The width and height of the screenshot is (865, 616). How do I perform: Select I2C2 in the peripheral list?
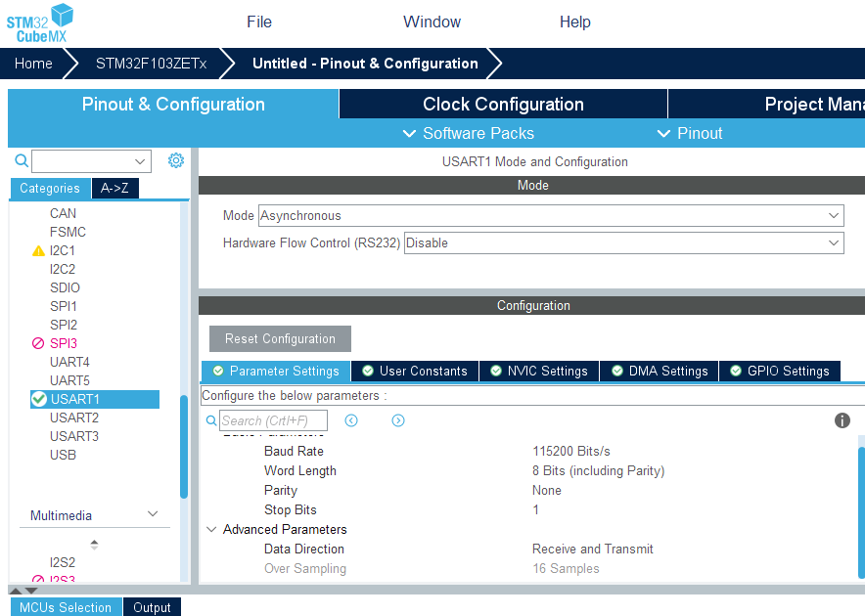click(63, 269)
